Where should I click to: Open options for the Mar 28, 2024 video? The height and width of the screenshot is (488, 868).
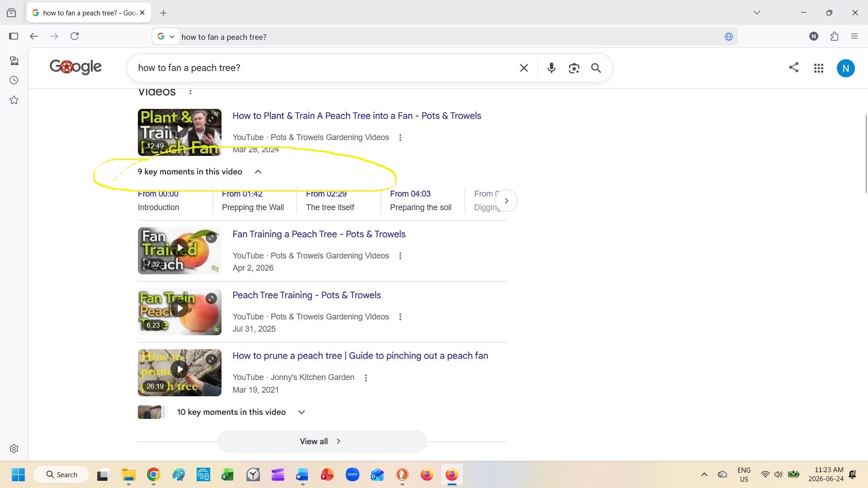pos(400,137)
